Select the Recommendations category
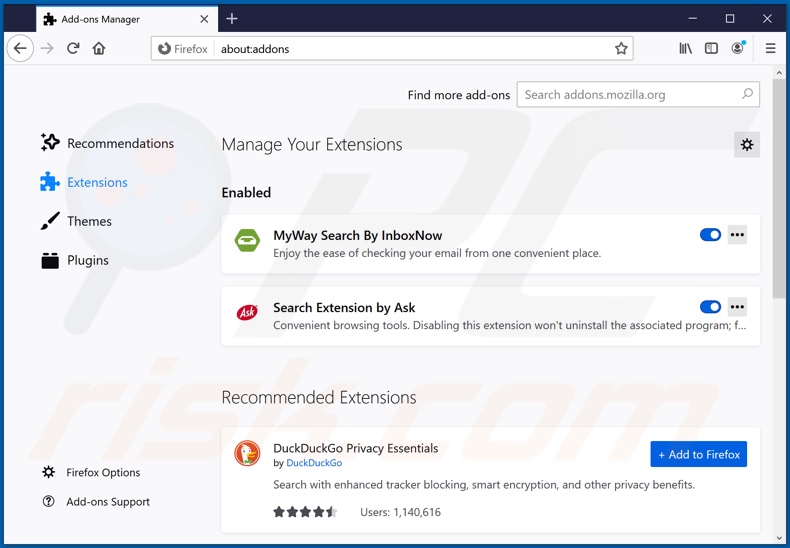 click(120, 143)
